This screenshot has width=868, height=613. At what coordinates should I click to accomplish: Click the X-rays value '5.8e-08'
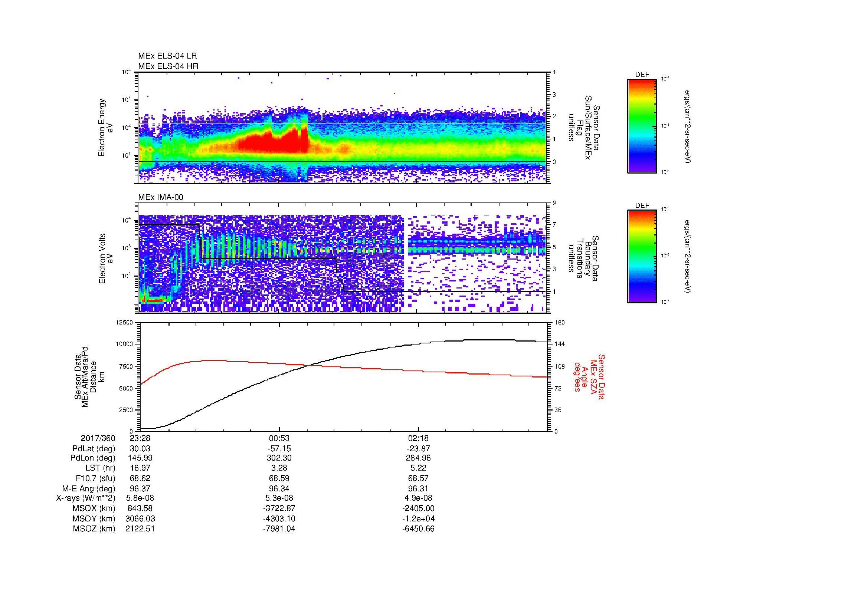[140, 498]
